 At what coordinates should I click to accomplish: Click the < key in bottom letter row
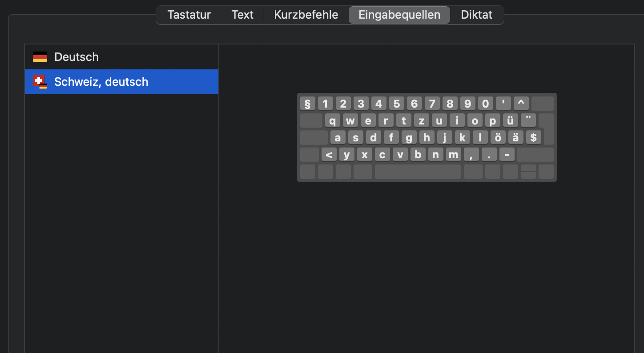click(329, 155)
